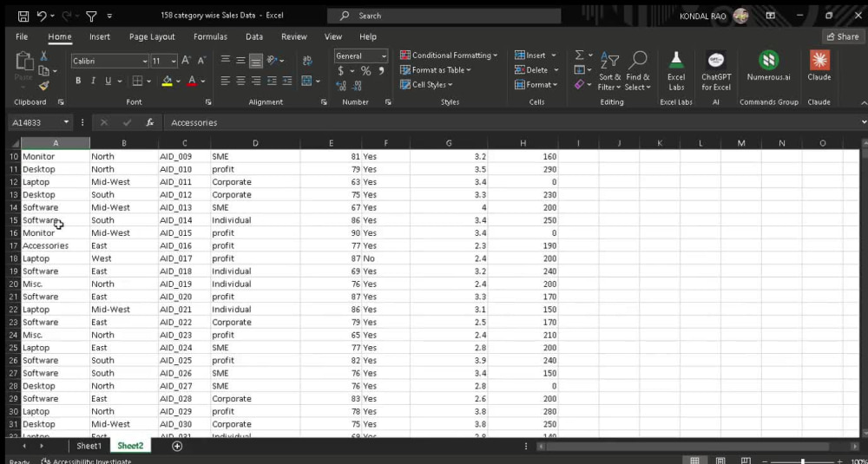The width and height of the screenshot is (868, 464).
Task: Click the Fill down icon in Editing
Action: pyautogui.click(x=580, y=69)
